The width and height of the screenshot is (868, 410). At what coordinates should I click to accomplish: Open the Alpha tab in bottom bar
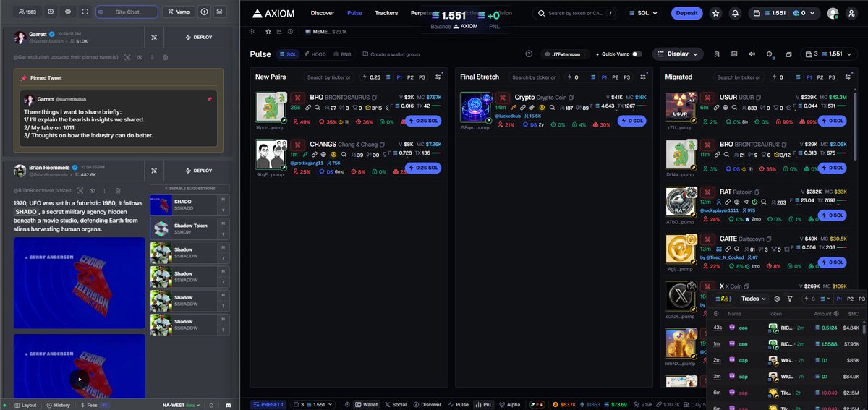pos(510,405)
